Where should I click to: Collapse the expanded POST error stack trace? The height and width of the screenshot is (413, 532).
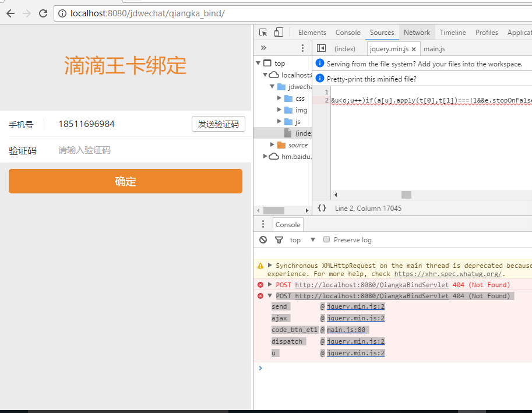coord(270,296)
